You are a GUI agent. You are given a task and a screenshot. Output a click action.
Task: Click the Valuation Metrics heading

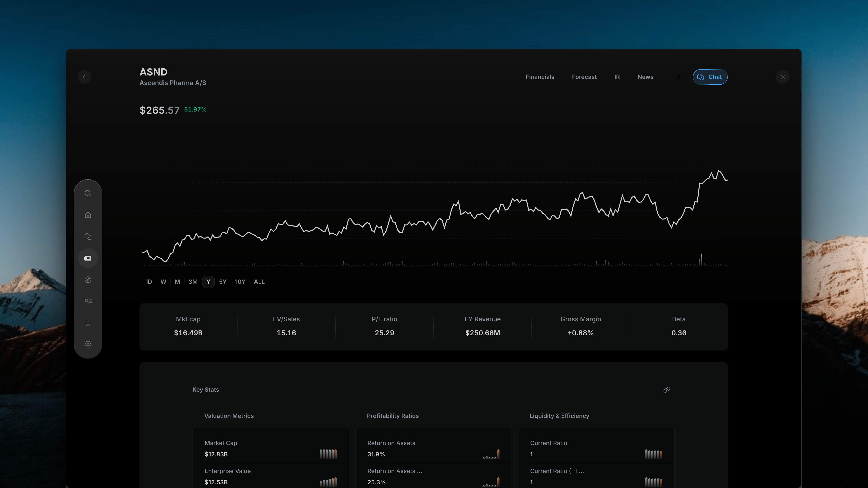[229, 416]
